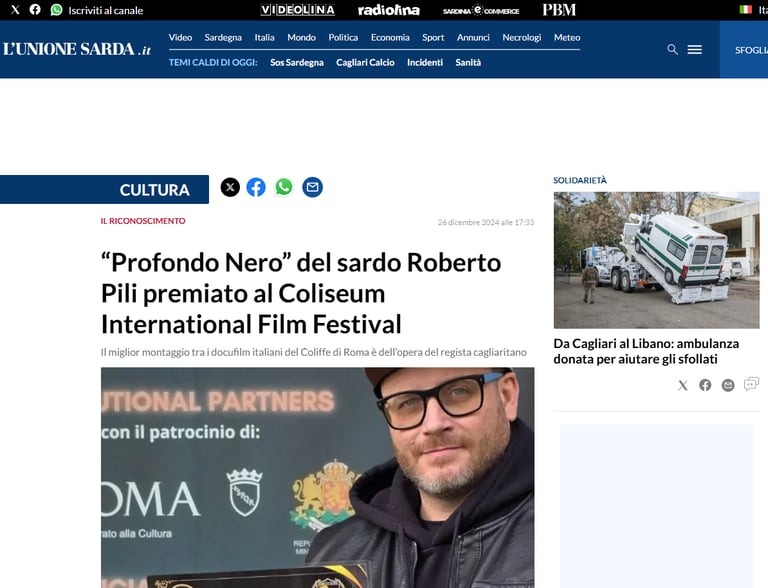Open the Italian flag language selector
Screen dimensions: 768x588
(x=745, y=10)
